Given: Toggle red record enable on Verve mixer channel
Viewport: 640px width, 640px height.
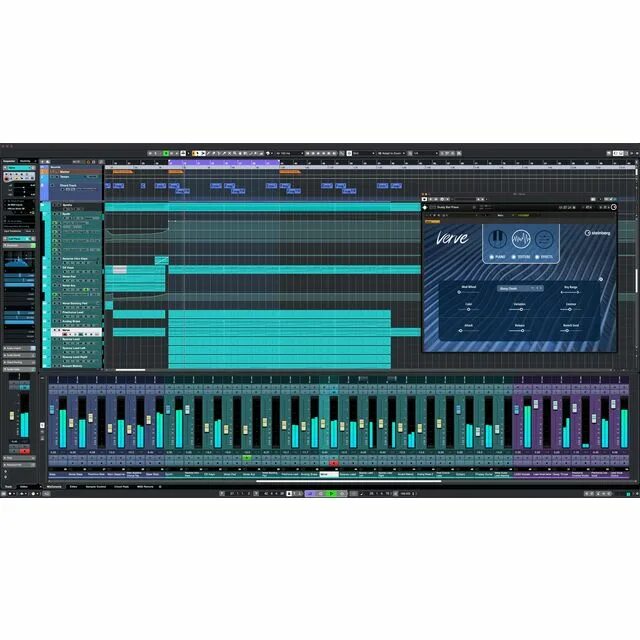Looking at the screenshot, I should coord(333,463).
